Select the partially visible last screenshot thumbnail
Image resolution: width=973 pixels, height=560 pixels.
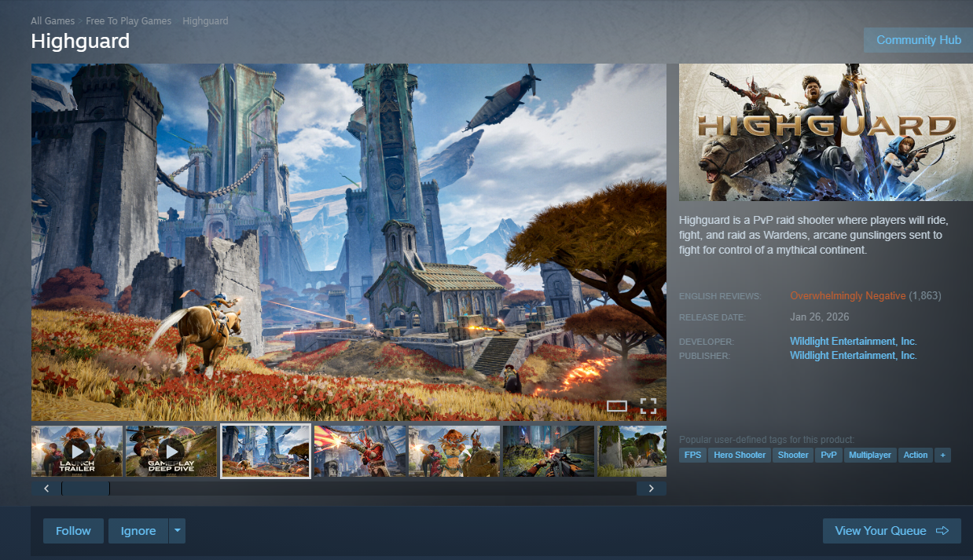point(632,451)
